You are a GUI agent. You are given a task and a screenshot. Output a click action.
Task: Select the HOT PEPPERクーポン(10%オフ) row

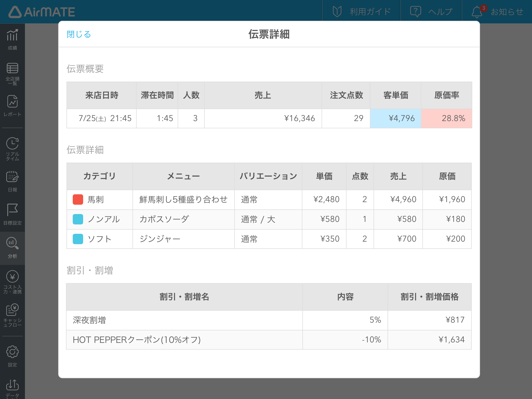point(269,340)
